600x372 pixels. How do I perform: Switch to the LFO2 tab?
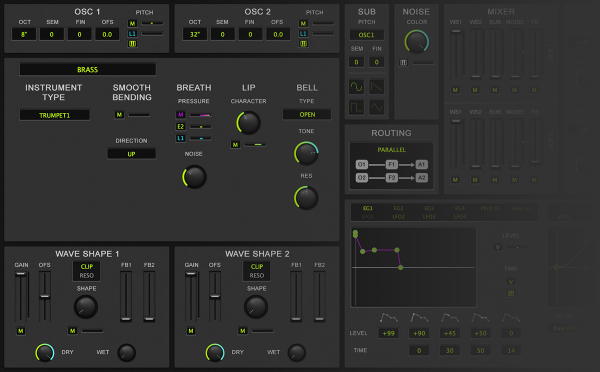tap(398, 217)
